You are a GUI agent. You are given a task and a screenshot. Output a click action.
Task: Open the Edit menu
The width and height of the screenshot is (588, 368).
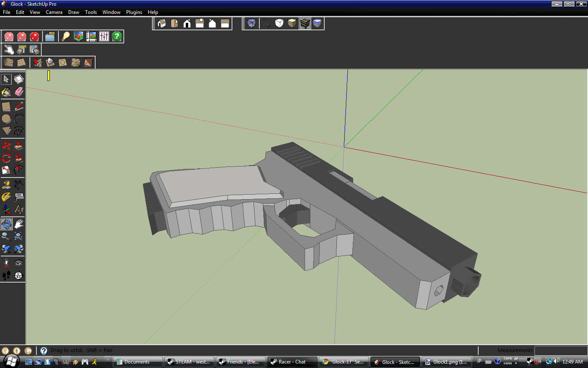pyautogui.click(x=20, y=12)
